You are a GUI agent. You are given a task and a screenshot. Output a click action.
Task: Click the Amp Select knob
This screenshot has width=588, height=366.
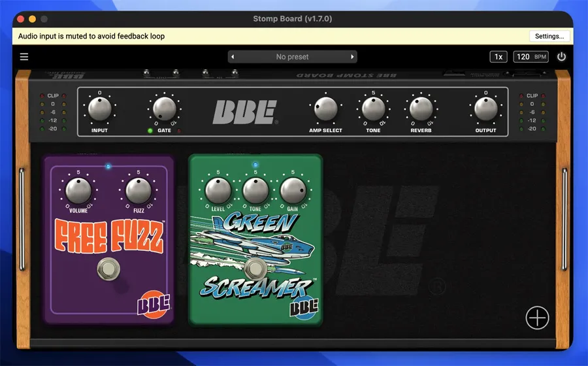[325, 108]
